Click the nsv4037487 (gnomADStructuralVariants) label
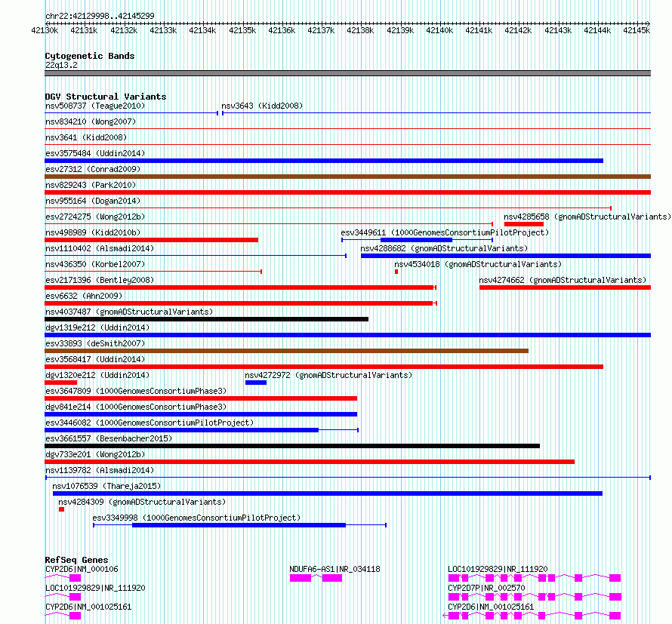This screenshot has width=672, height=624. (129, 312)
